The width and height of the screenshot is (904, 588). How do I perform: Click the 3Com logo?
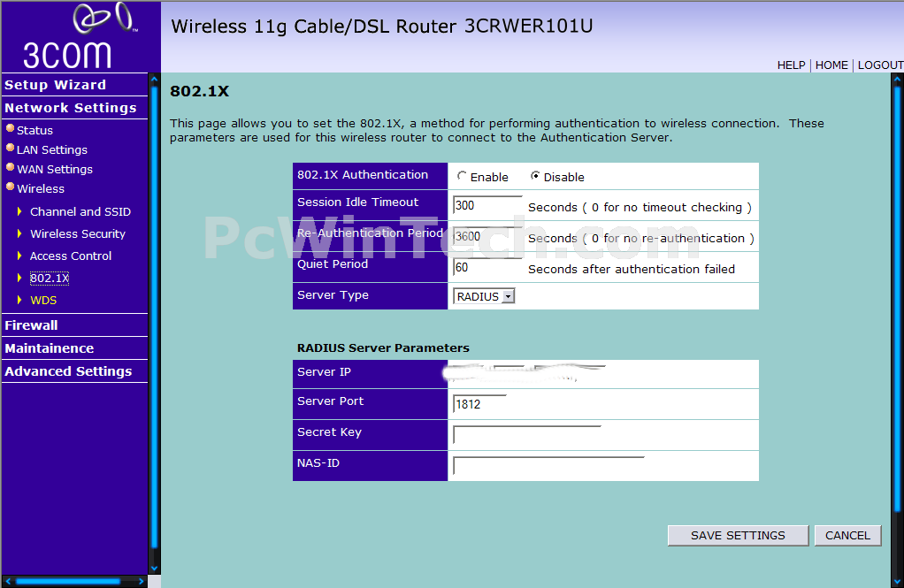80,35
